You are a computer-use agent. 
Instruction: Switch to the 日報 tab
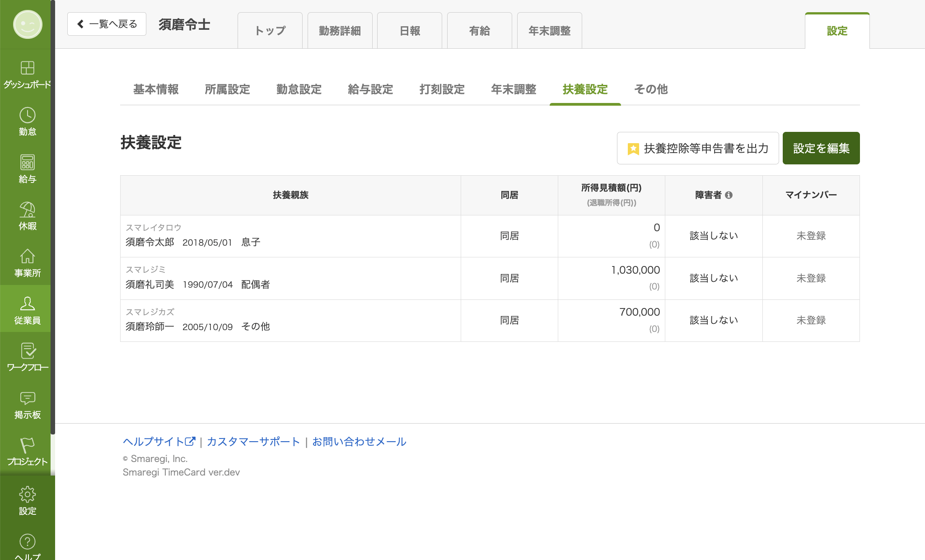pyautogui.click(x=410, y=31)
